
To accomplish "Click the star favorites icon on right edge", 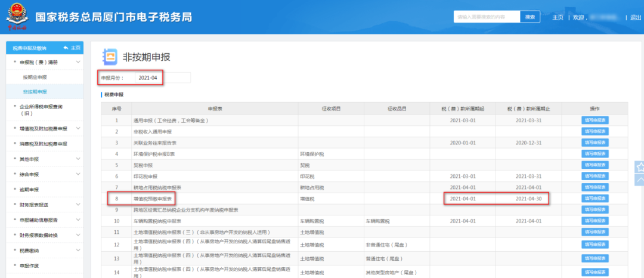I will [x=639, y=166].
